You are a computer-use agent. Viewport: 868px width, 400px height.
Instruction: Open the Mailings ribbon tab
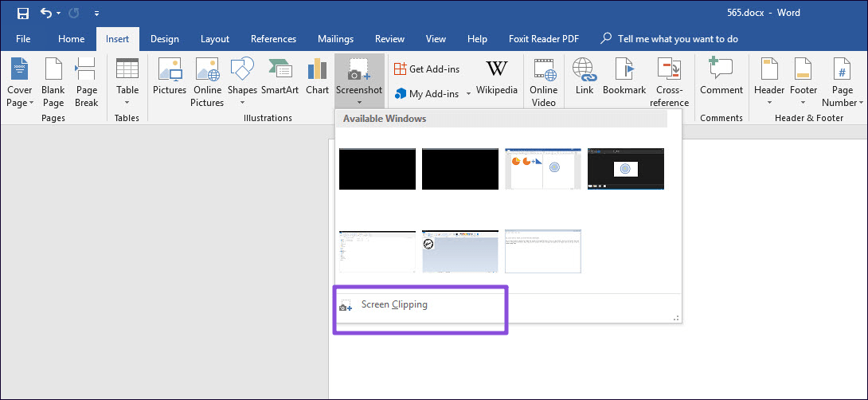click(335, 39)
